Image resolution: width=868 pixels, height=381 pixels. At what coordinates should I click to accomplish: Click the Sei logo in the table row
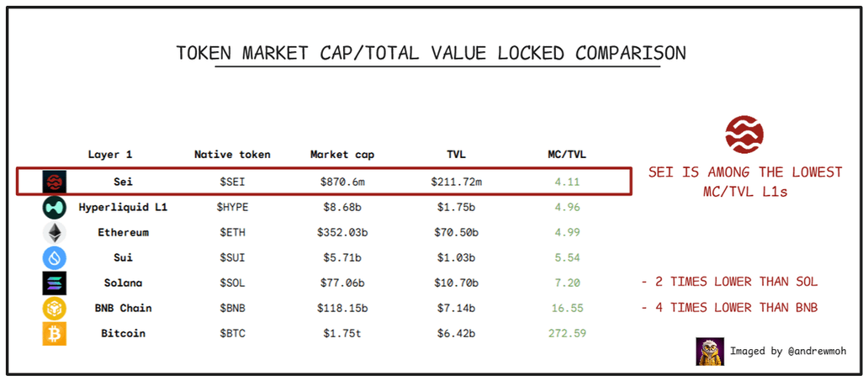[x=54, y=182]
